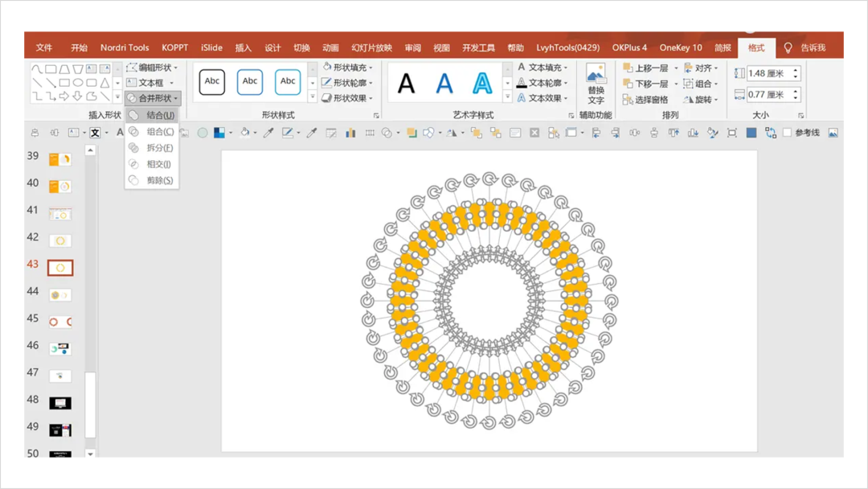Screen dimensions: 868x489
Task: Open the Nordri Tools tab
Action: click(125, 47)
